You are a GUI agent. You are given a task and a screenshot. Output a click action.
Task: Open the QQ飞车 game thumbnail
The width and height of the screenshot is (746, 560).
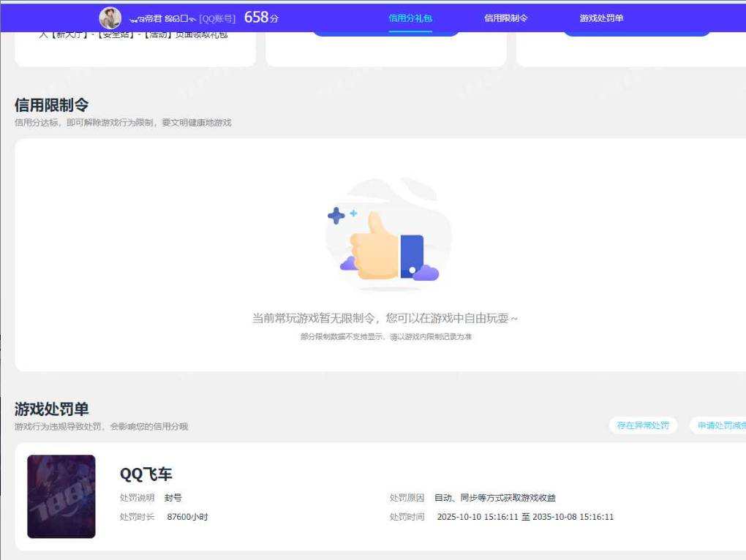61,496
